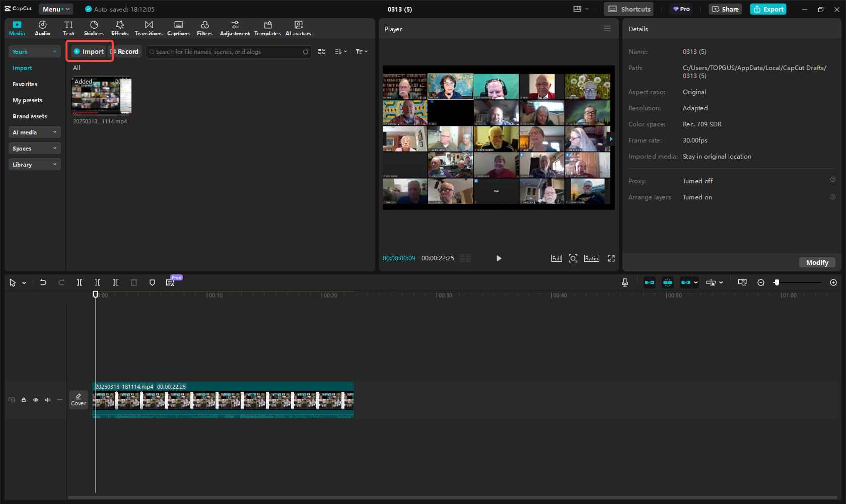
Task: Click the marker shield icon in timeline toolbar
Action: [152, 282]
